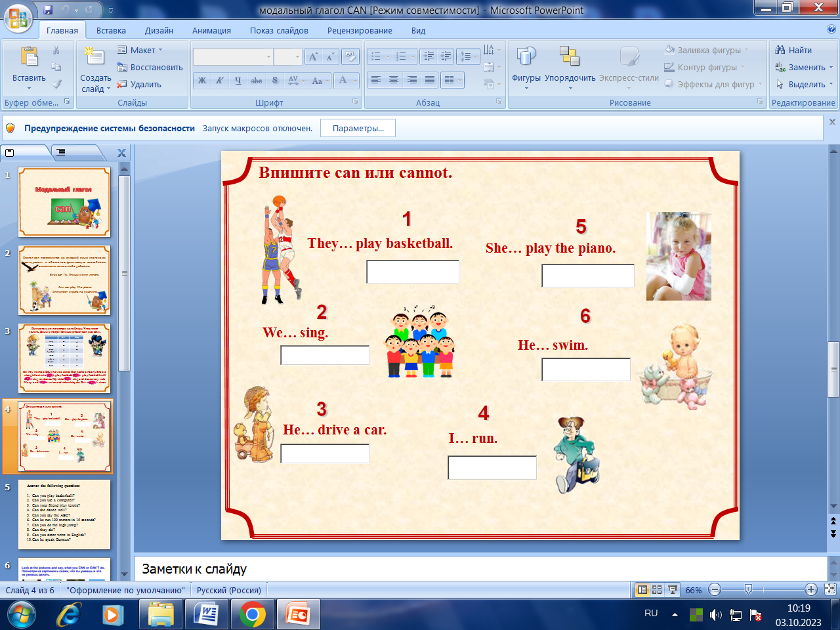The image size is (840, 630).
Task: Click the Create Slide (Создать слайд) icon
Action: (95, 58)
